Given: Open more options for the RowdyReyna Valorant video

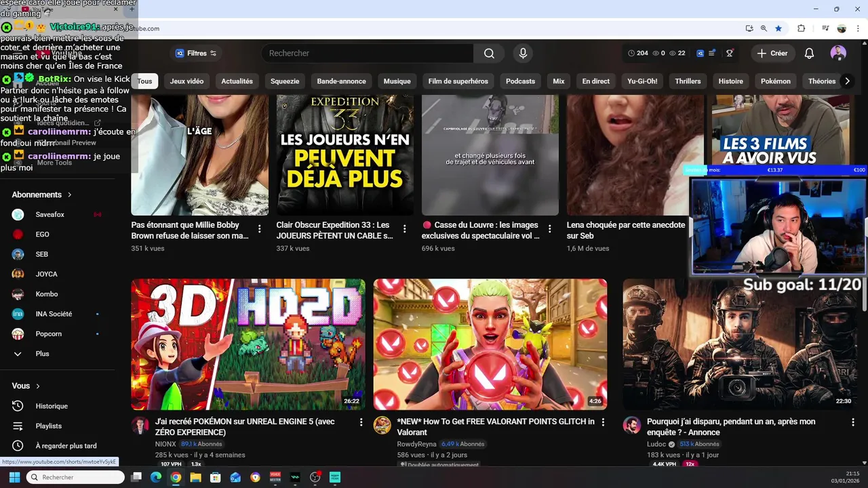Looking at the screenshot, I should 603,422.
